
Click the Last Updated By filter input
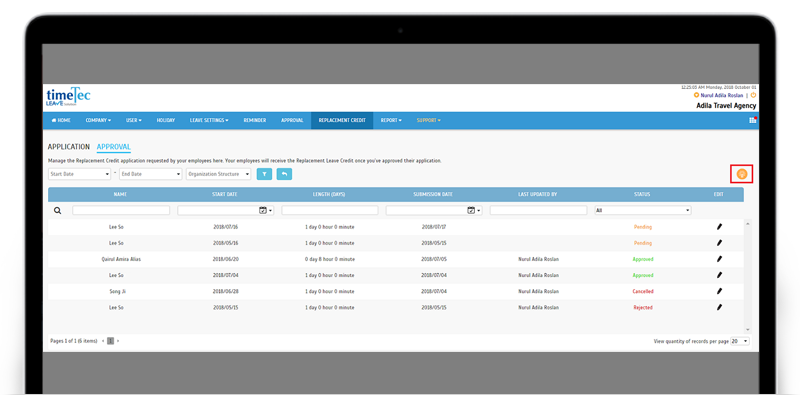[x=538, y=210]
